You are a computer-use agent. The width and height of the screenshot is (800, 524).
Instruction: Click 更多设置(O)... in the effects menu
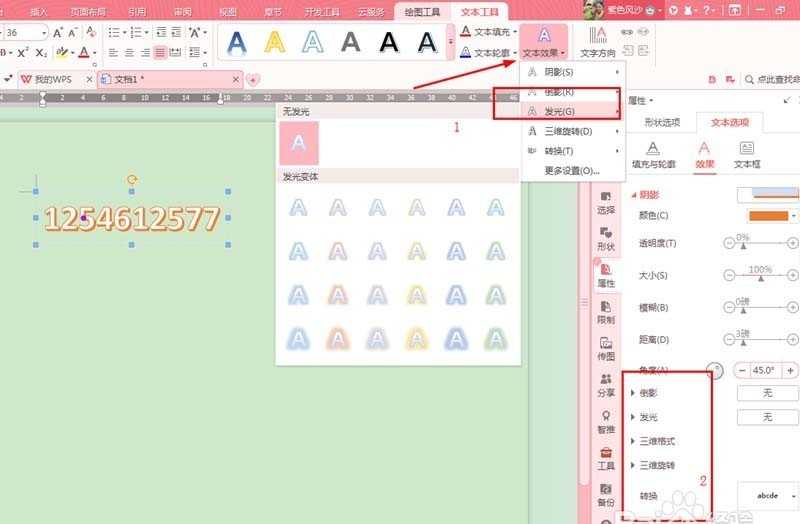click(x=571, y=170)
